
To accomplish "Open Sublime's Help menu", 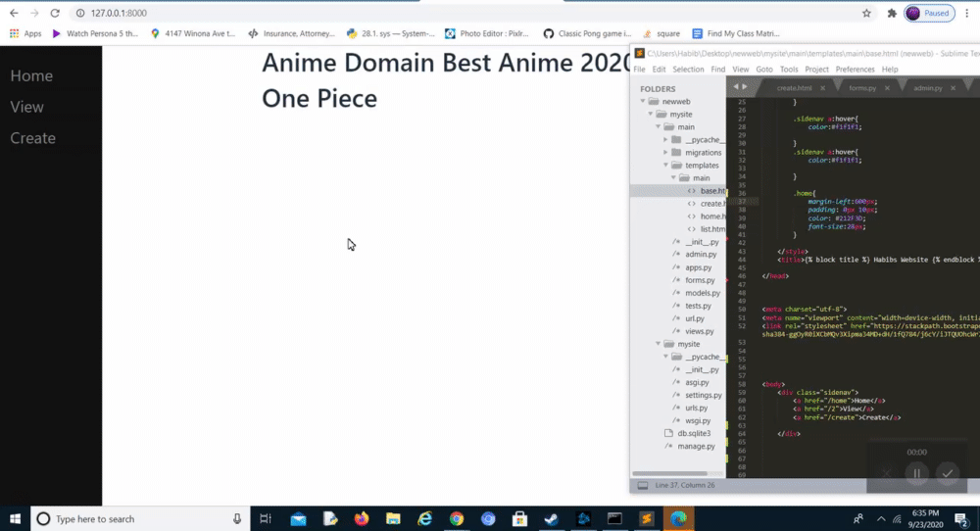I will pyautogui.click(x=890, y=70).
